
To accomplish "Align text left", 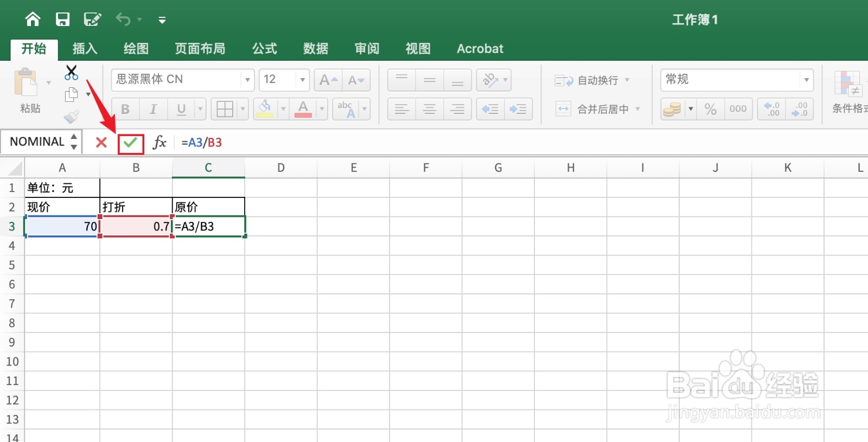I will pyautogui.click(x=401, y=109).
